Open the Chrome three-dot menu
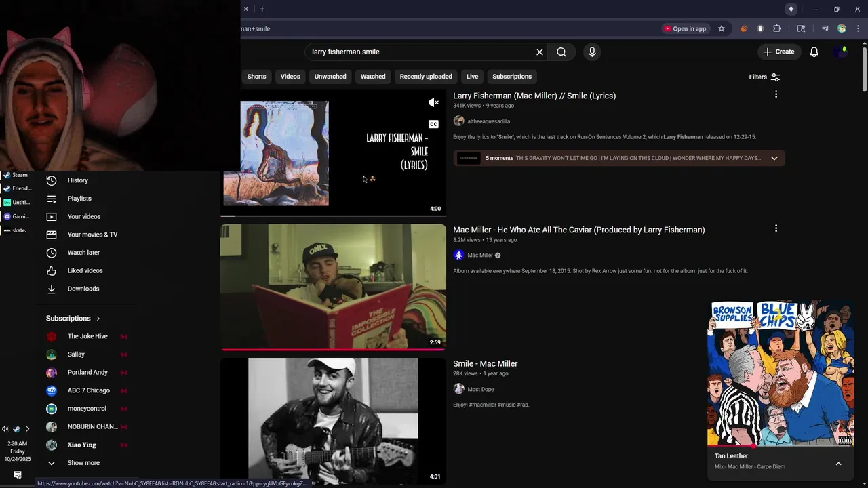The width and height of the screenshot is (868, 488). click(x=859, y=28)
